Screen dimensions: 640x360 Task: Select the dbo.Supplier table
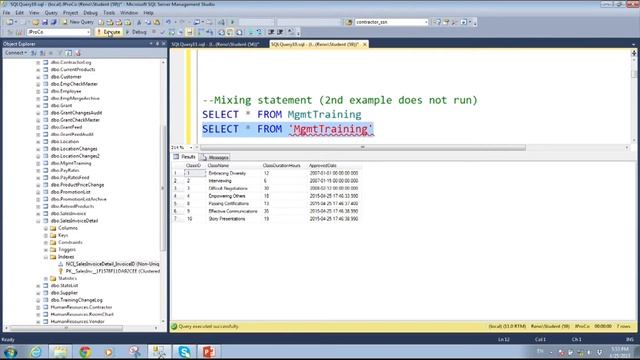[x=64, y=293]
